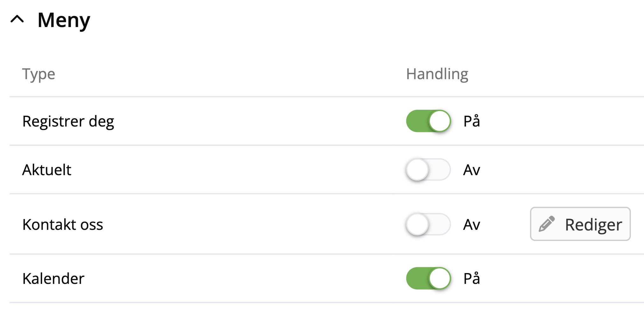Select the Kontakt oss menu row label
Image resolution: width=644 pixels, height=309 pixels.
(x=63, y=224)
